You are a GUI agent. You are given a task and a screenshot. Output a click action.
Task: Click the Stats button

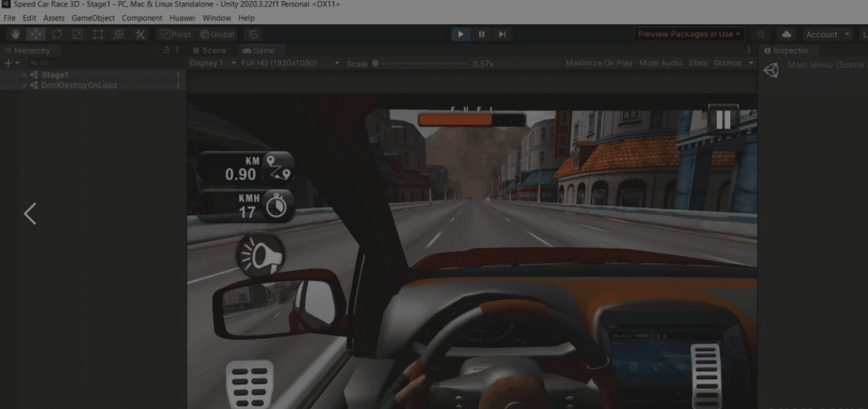coord(697,63)
